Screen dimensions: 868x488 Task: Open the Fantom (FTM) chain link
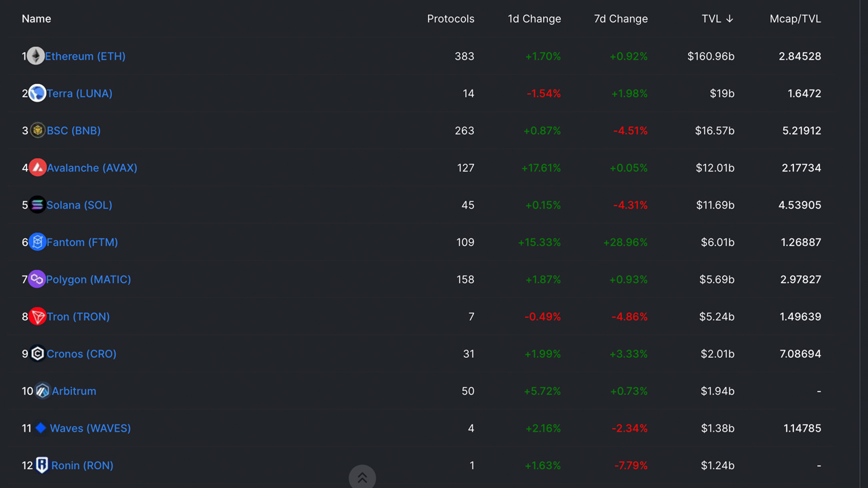pos(81,242)
